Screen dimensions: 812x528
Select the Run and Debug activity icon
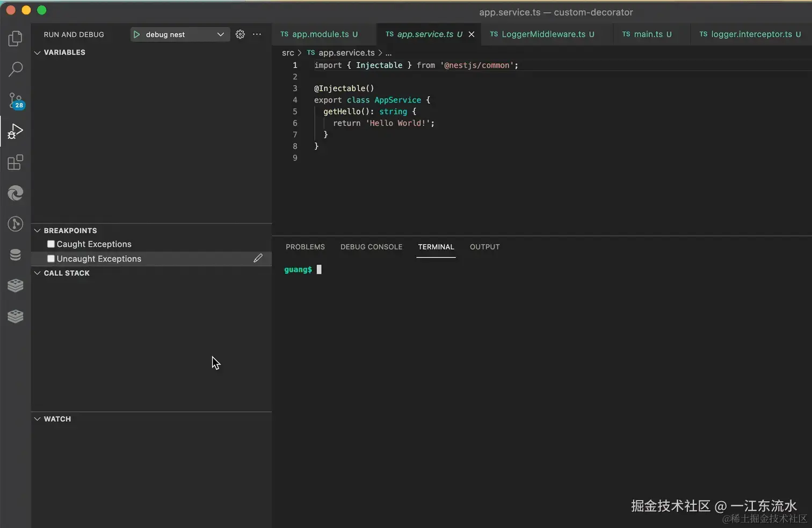pos(16,131)
